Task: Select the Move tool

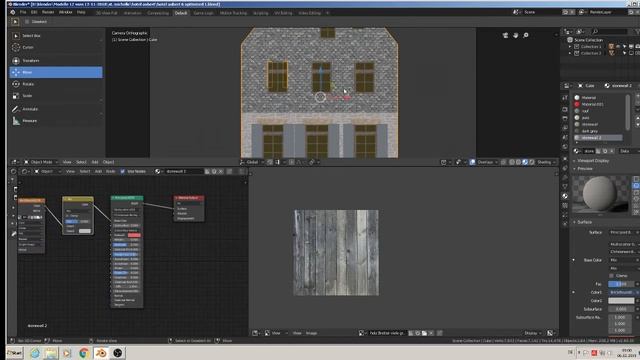Action: pyautogui.click(x=56, y=72)
